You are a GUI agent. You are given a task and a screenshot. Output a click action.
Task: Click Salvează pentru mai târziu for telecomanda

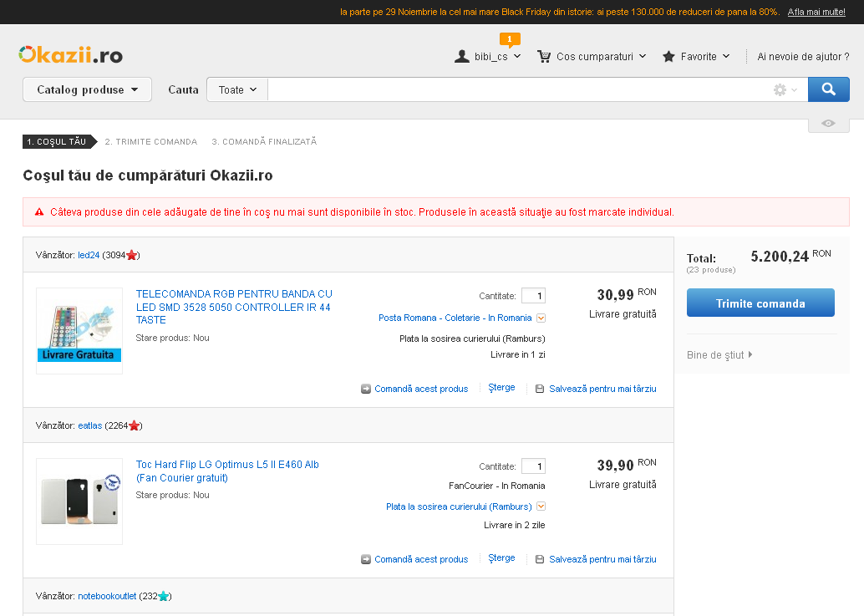tap(602, 389)
